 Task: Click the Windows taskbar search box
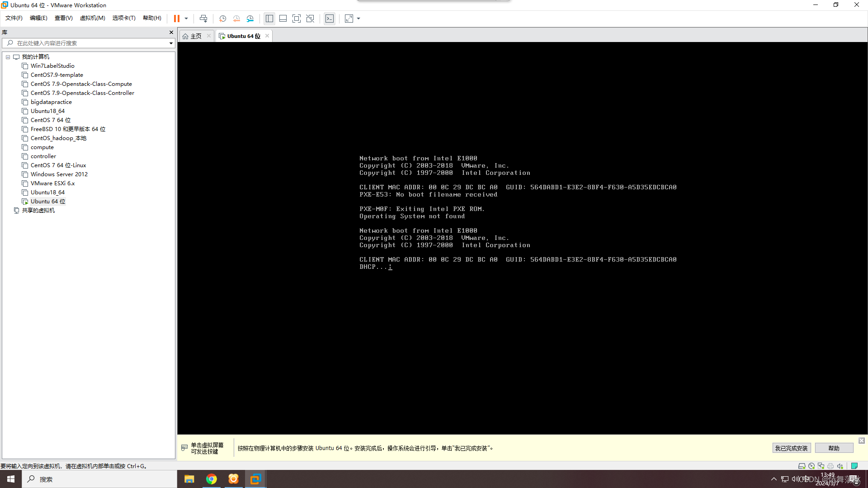click(x=99, y=479)
